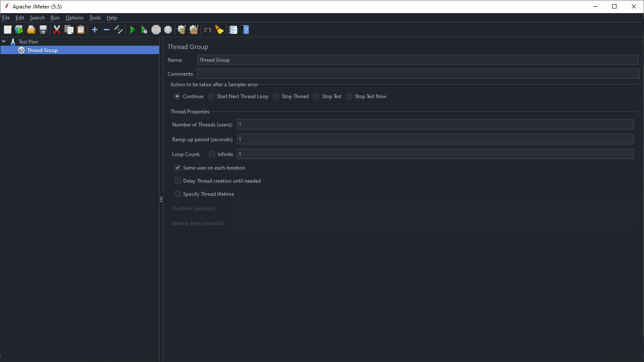This screenshot has width=644, height=362.
Task: Cut selected element with scissors icon
Action: [x=57, y=30]
